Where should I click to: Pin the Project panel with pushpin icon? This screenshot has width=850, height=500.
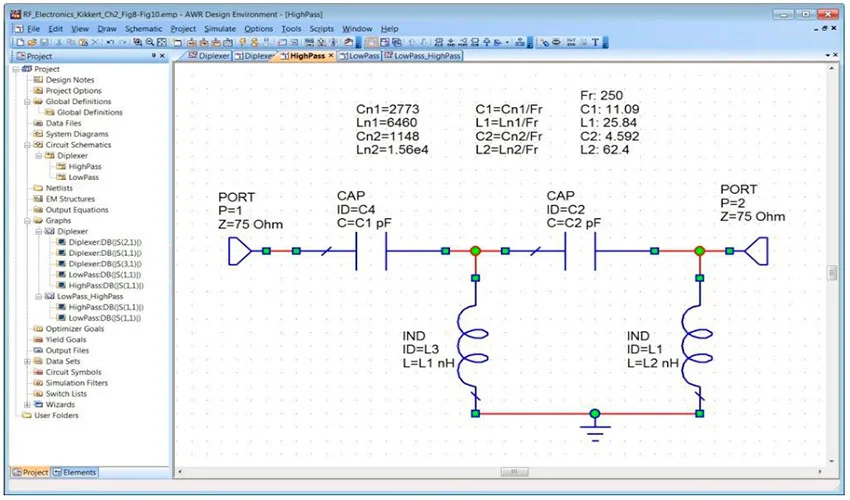point(153,57)
